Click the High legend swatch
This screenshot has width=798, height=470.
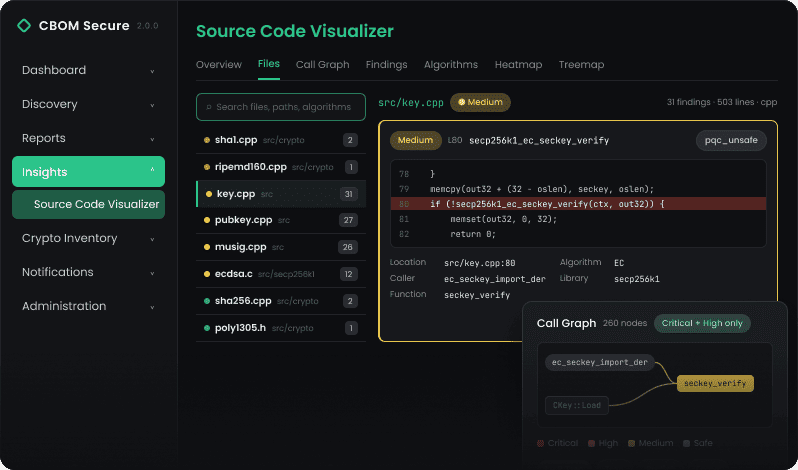(591, 444)
